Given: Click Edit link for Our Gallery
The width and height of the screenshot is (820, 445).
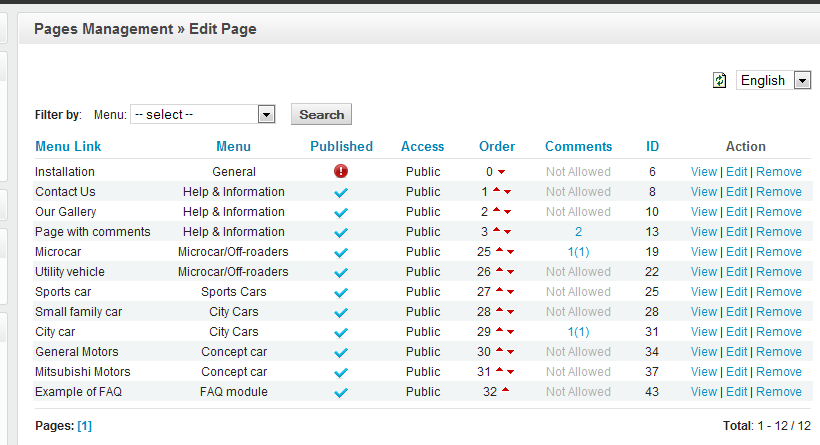Looking at the screenshot, I should point(736,212).
